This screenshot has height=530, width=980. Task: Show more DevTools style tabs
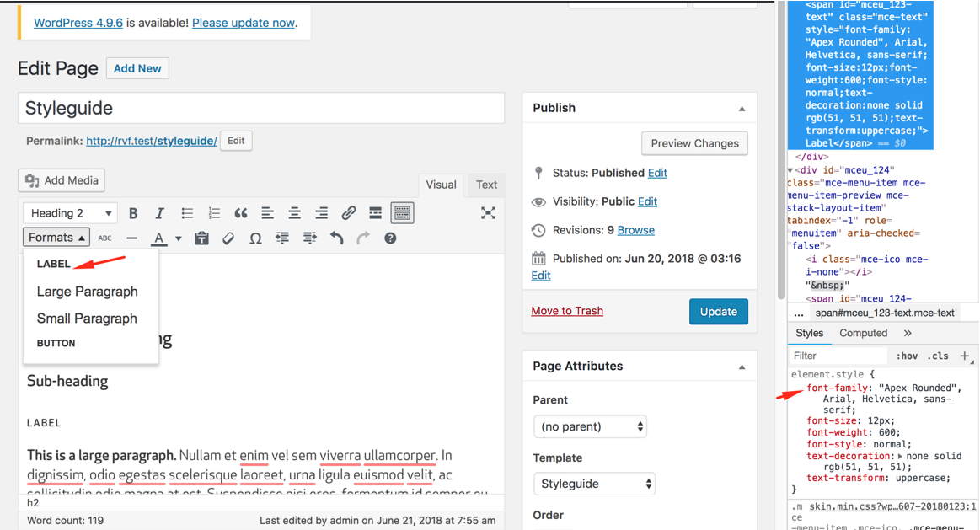[x=908, y=333]
